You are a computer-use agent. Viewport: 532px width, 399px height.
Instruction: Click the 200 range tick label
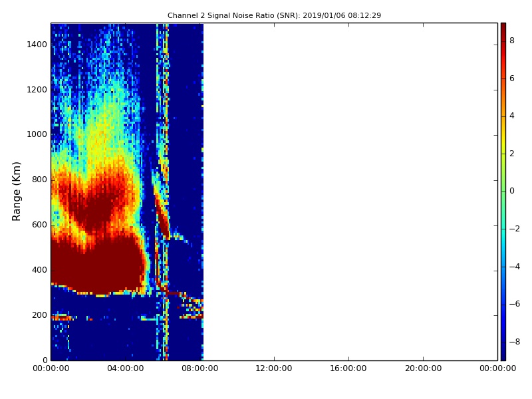[x=39, y=315]
